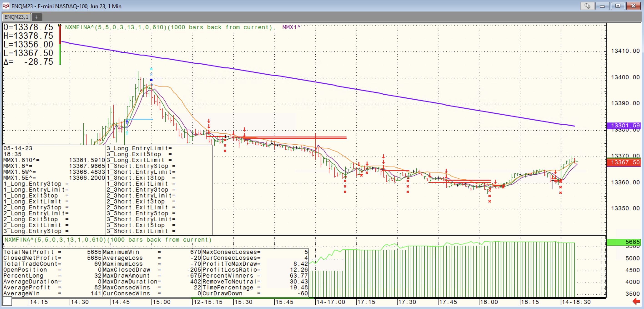
Task: Click the 05-14-23 date readout
Action: [18, 148]
